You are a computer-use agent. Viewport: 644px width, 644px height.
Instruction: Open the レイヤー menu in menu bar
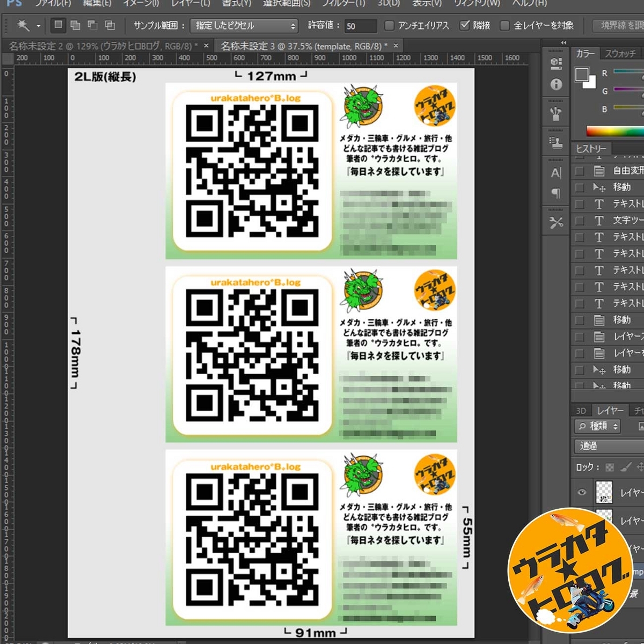(x=190, y=3)
